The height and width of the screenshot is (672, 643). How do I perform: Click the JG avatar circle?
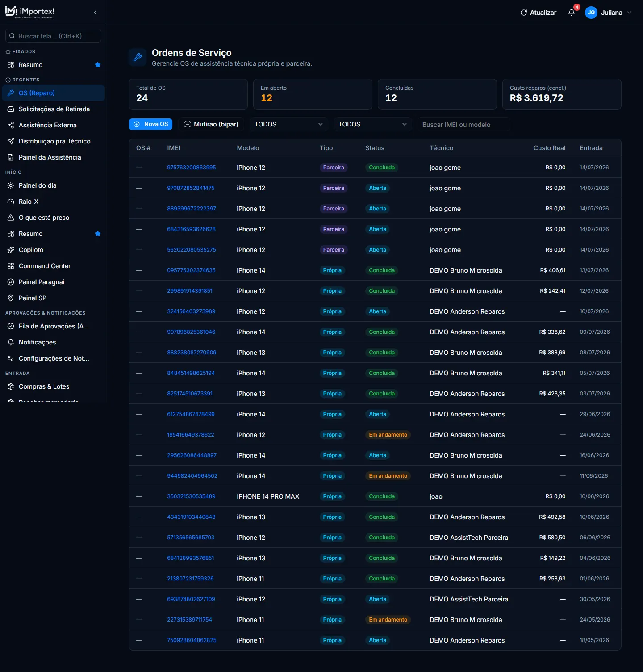(x=591, y=13)
